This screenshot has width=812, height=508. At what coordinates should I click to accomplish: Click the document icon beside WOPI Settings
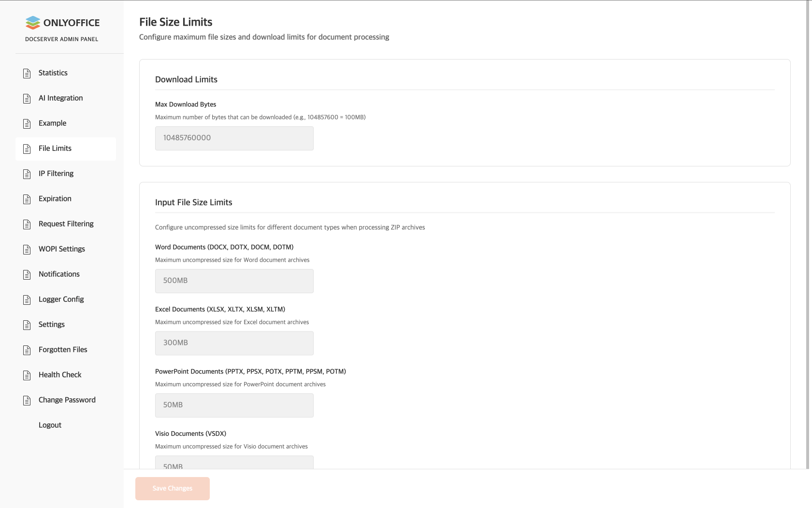click(27, 249)
